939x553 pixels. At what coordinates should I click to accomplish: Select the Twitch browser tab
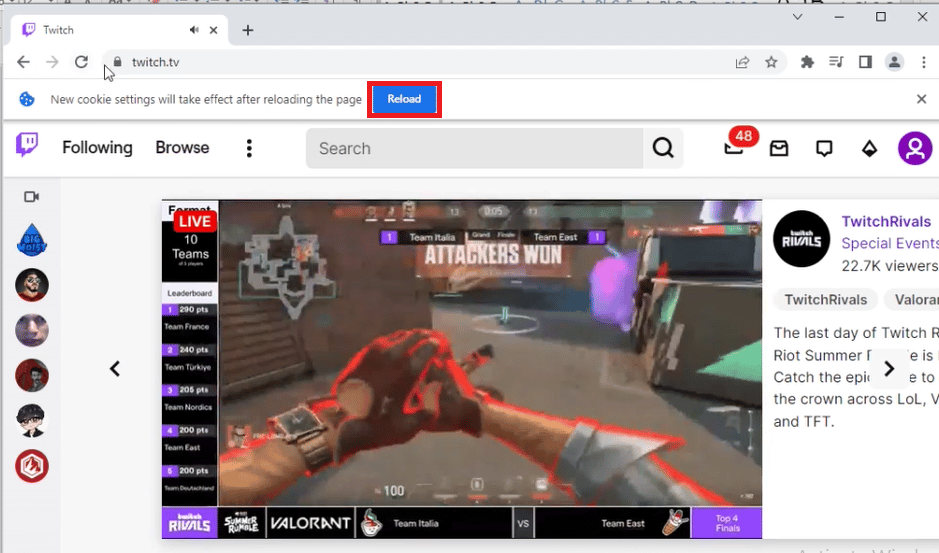(x=119, y=30)
